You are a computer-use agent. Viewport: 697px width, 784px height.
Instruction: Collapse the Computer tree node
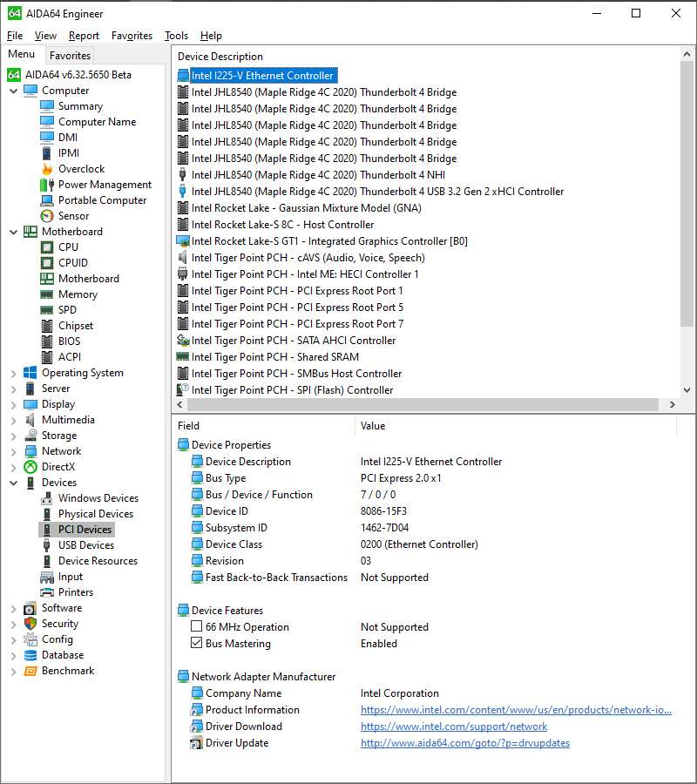[x=13, y=91]
